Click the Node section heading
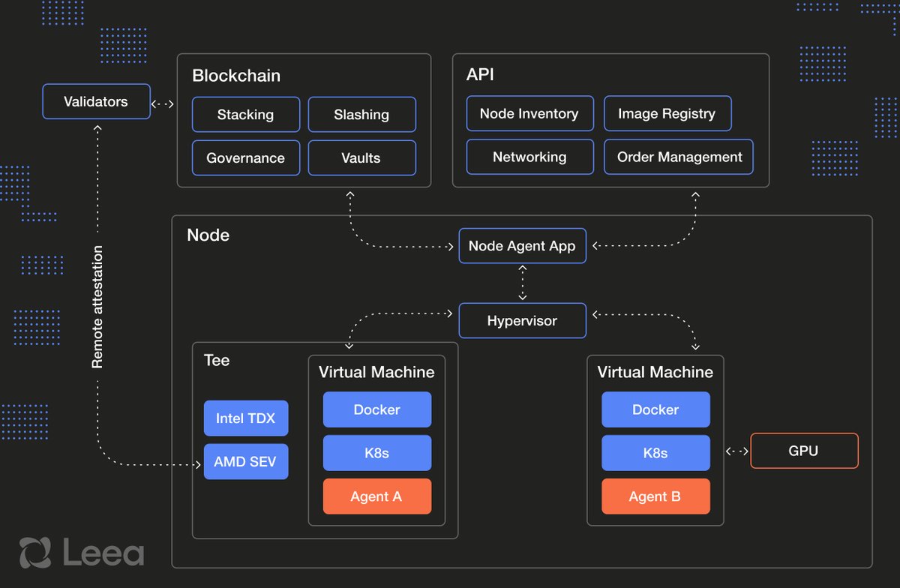Screen dimensions: 900x588 208,235
